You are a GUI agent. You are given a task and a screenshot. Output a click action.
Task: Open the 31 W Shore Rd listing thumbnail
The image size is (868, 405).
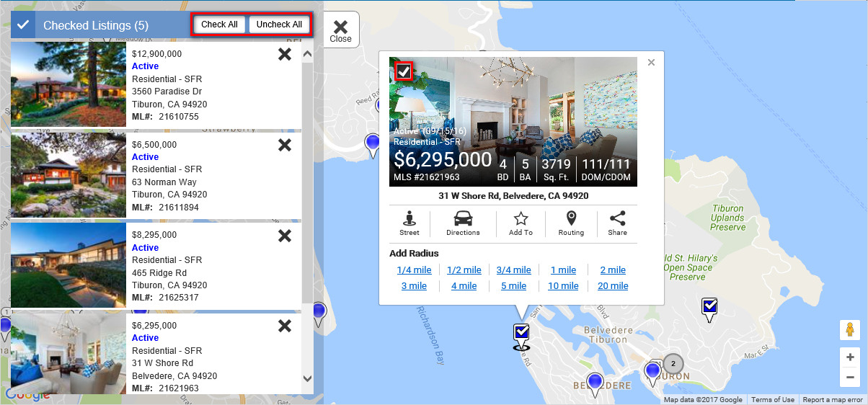click(68, 353)
